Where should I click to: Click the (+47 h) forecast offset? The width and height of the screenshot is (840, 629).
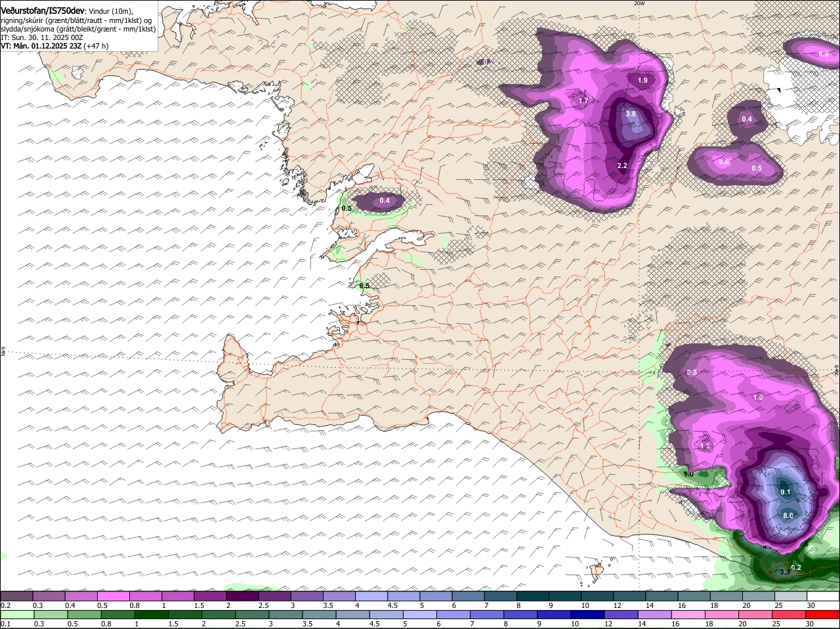point(96,46)
